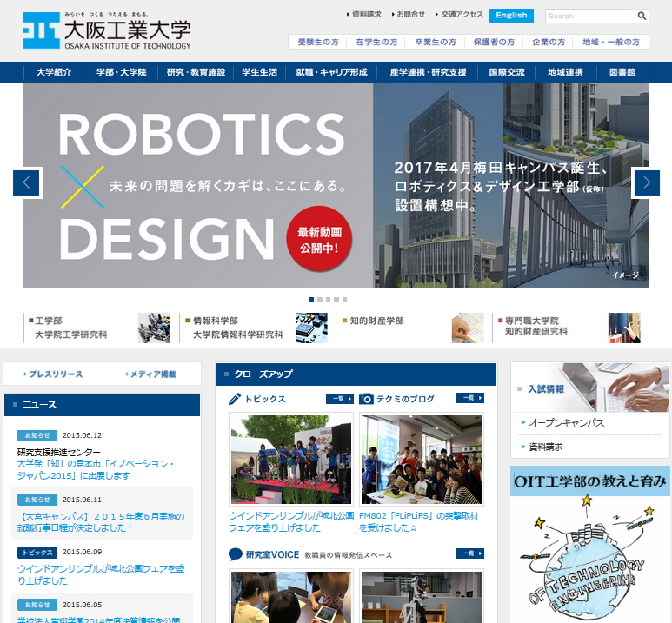Click the next slide arrow on carousel
This screenshot has width=672, height=623.
646,182
